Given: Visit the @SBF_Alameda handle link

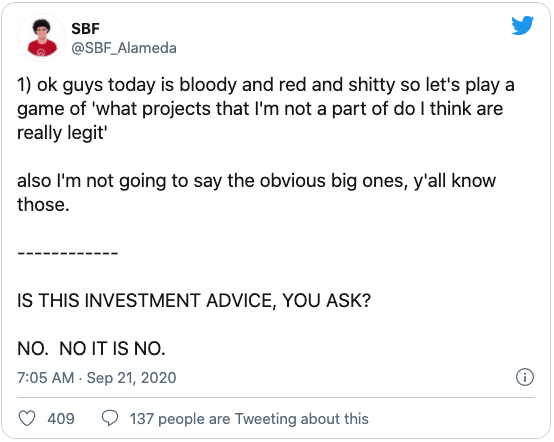Looking at the screenshot, I should [x=124, y=48].
